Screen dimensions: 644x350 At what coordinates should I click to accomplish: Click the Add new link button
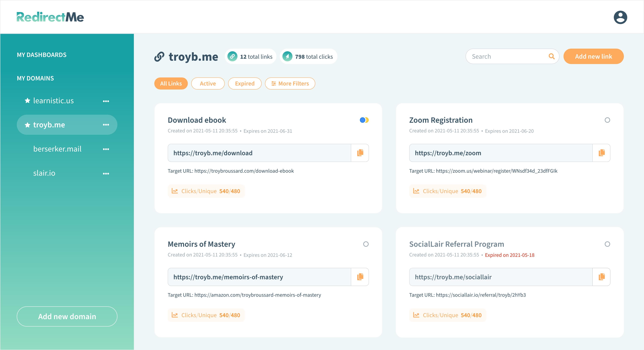point(593,56)
